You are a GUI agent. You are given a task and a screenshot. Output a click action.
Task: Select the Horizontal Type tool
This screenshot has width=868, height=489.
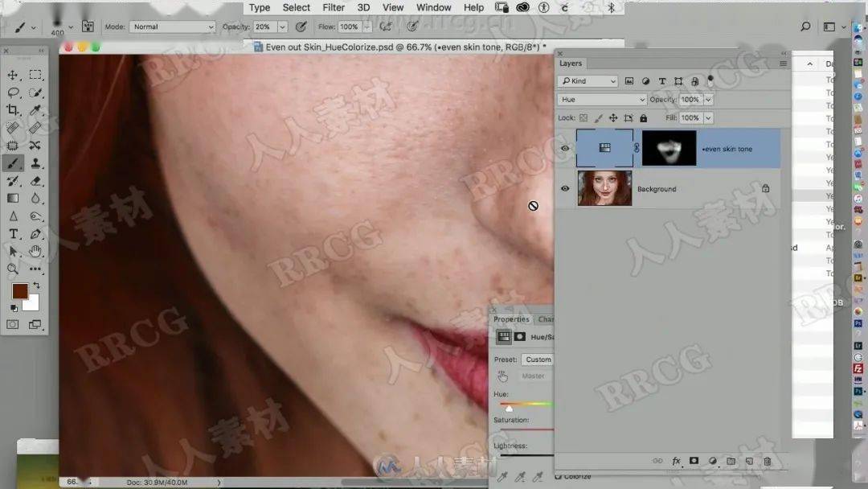(13, 234)
